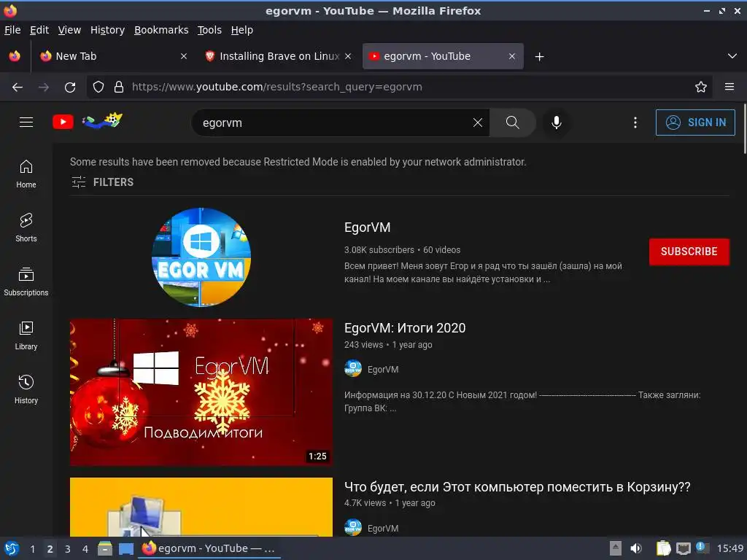Close the Installing Brave tab
The height and width of the screenshot is (560, 747).
348,56
